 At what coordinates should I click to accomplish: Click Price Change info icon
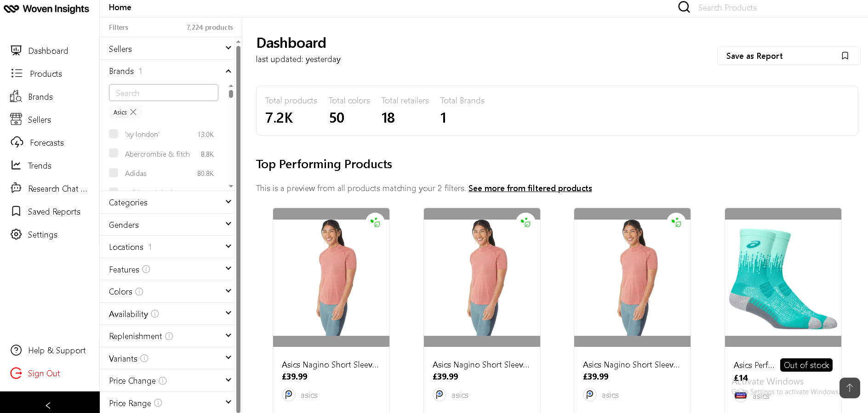[x=163, y=381]
